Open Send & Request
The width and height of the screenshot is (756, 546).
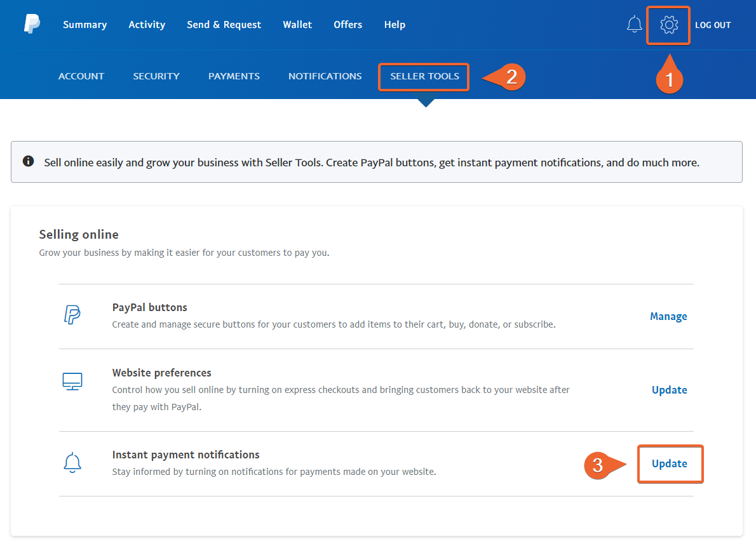point(224,25)
